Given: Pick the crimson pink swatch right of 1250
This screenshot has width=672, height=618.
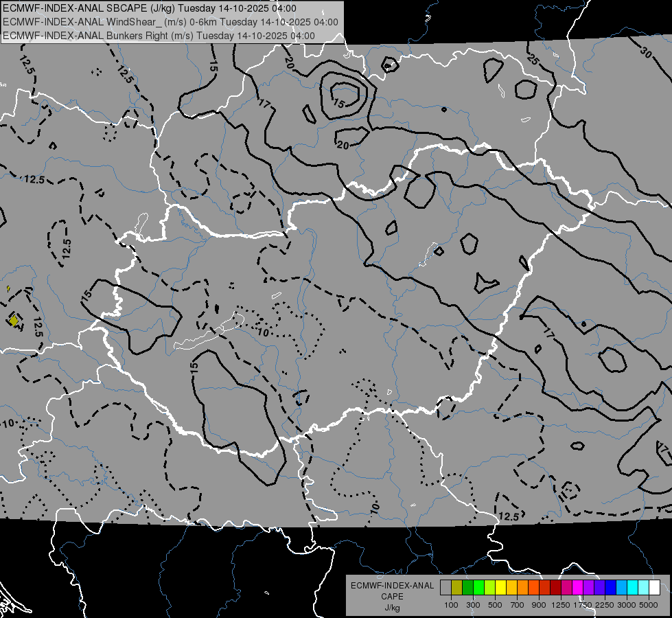Looking at the screenshot, I should click(x=566, y=588).
